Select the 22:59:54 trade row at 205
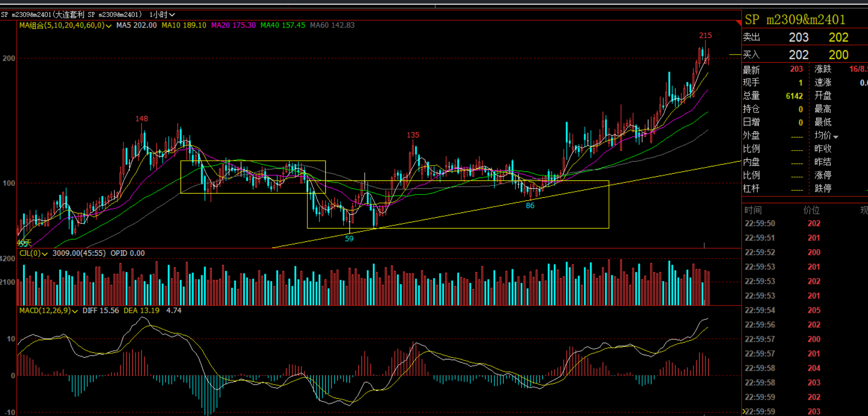868x416 pixels. pyautogui.click(x=782, y=310)
